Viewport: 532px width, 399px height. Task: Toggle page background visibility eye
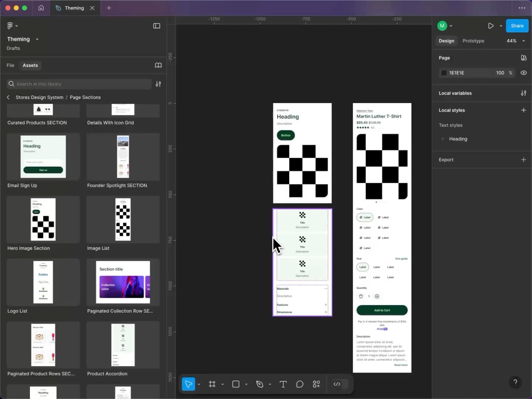point(523,73)
